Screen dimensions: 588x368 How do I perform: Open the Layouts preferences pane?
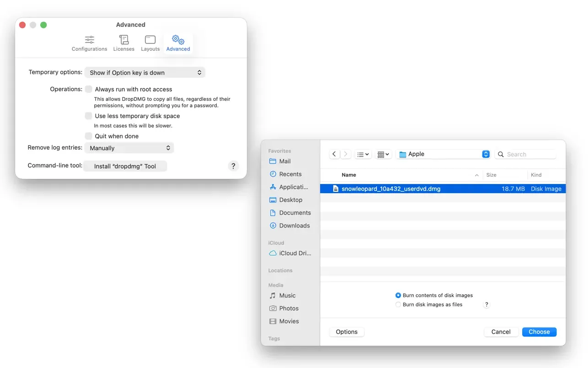tap(150, 43)
